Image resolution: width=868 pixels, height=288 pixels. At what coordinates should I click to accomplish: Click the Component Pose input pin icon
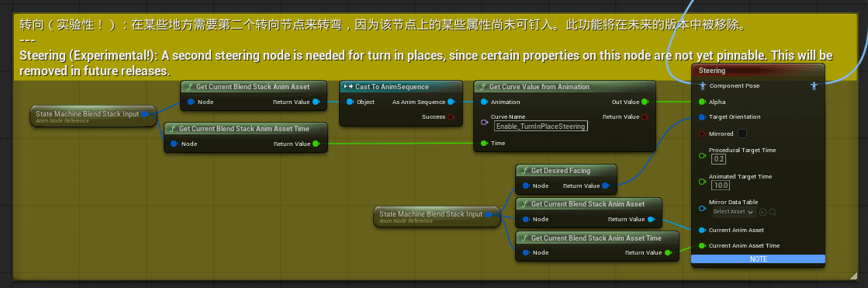(x=703, y=86)
